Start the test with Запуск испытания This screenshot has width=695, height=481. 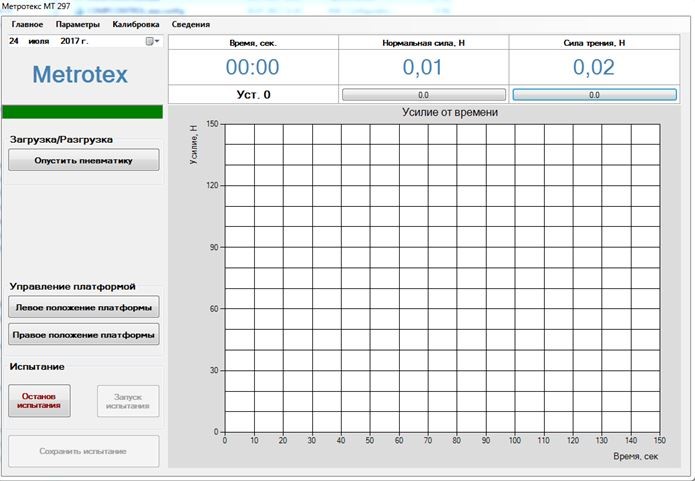point(128,401)
